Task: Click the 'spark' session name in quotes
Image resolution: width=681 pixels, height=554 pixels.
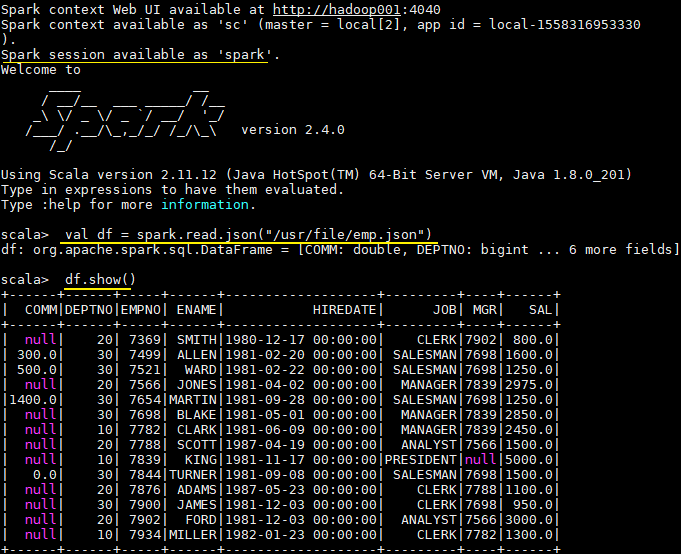Action: coord(247,54)
